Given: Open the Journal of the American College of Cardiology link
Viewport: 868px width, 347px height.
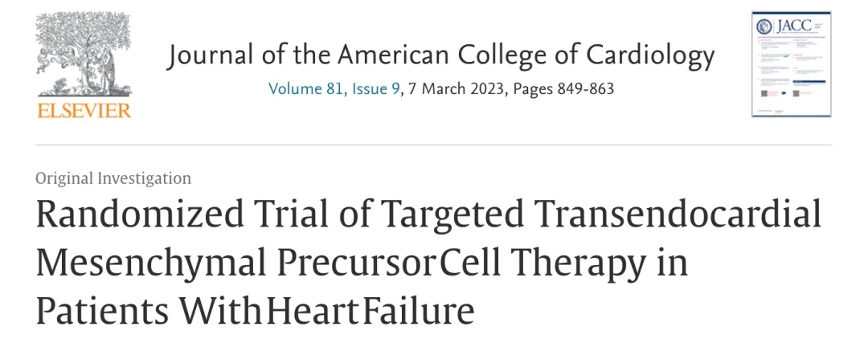Looking at the screenshot, I should click(440, 55).
